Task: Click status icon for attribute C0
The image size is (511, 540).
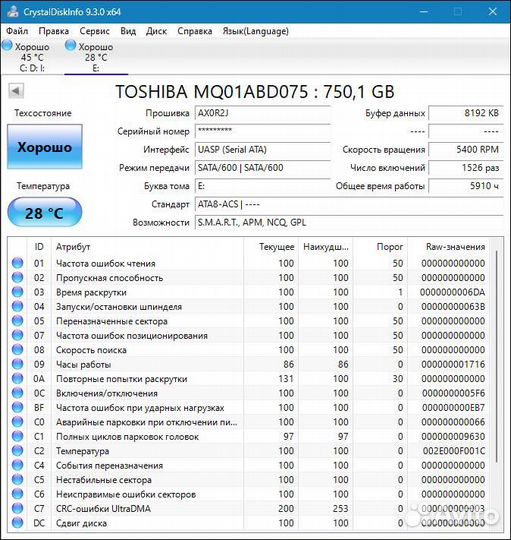Action: coord(18,422)
